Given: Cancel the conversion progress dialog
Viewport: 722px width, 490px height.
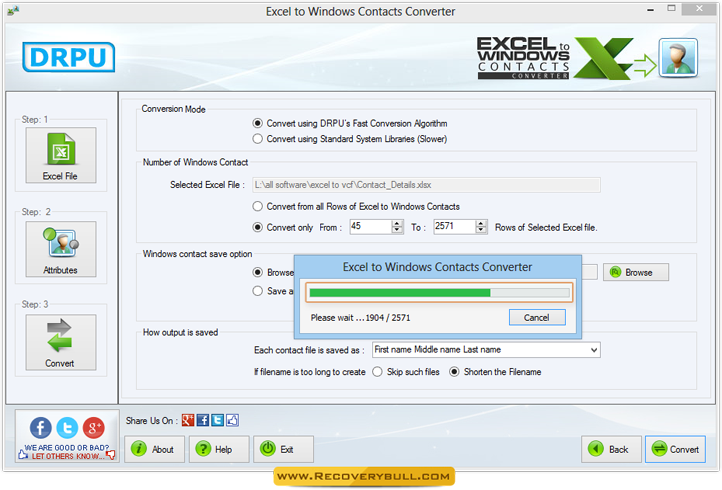Looking at the screenshot, I should click(537, 317).
